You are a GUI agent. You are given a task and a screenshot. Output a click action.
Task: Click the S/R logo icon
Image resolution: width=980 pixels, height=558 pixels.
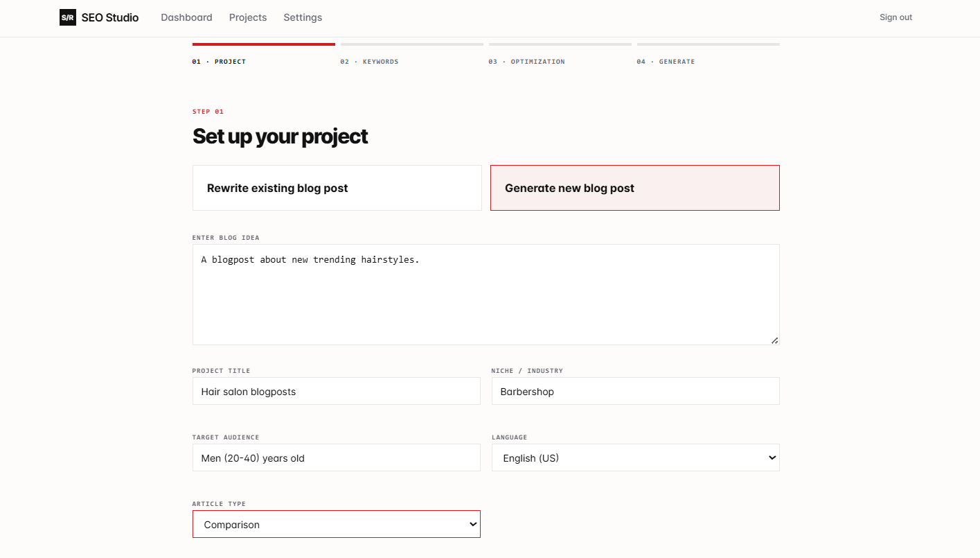(68, 17)
